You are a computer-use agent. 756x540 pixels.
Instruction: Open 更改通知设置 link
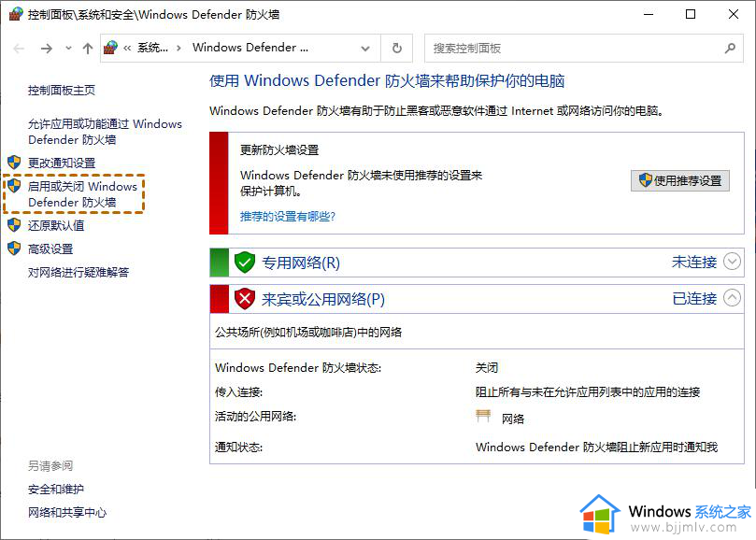pyautogui.click(x=62, y=163)
